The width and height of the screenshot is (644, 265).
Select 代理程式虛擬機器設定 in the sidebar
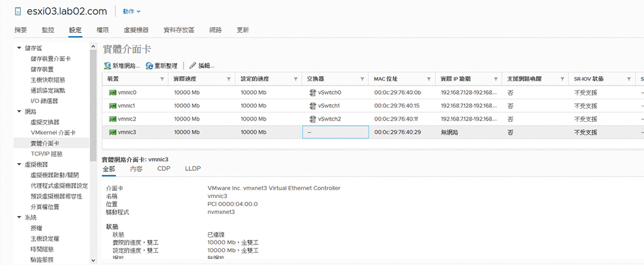[x=59, y=186]
